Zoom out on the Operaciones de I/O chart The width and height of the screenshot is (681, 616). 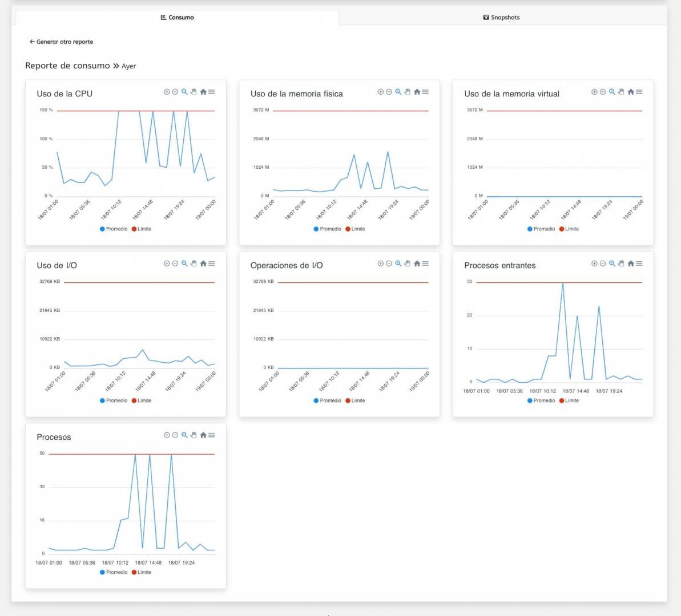click(389, 264)
